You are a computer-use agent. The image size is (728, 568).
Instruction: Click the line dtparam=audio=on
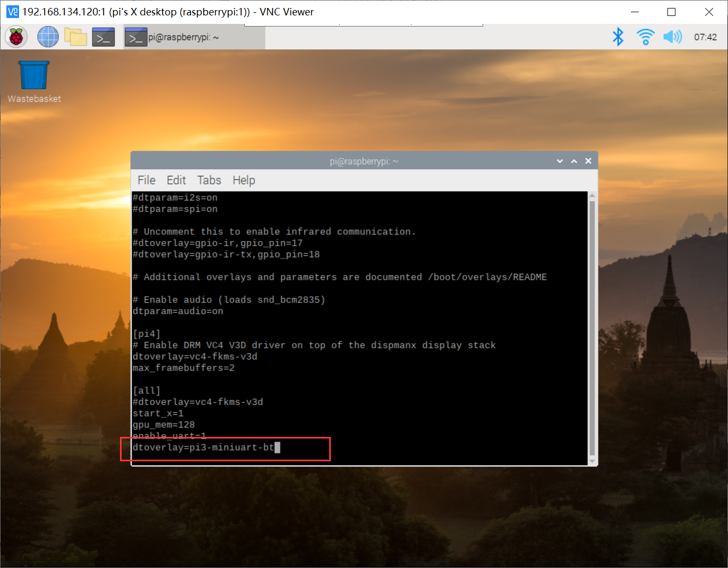pos(178,311)
